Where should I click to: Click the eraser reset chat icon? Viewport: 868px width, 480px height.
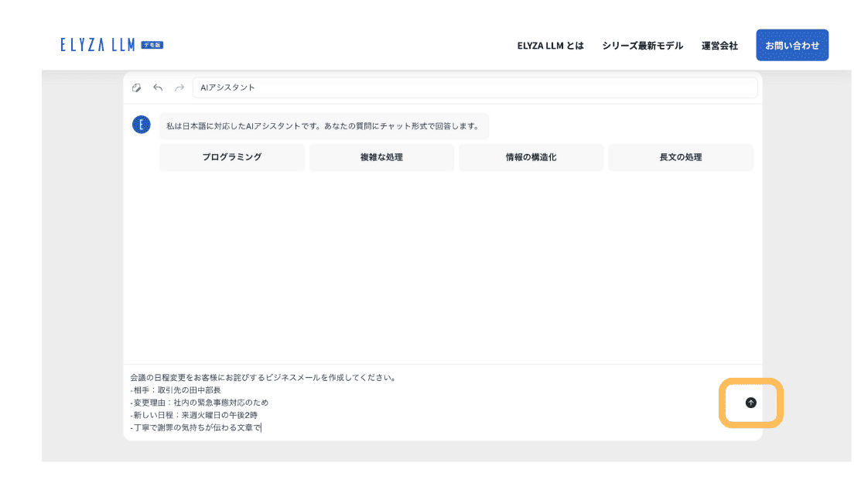137,87
